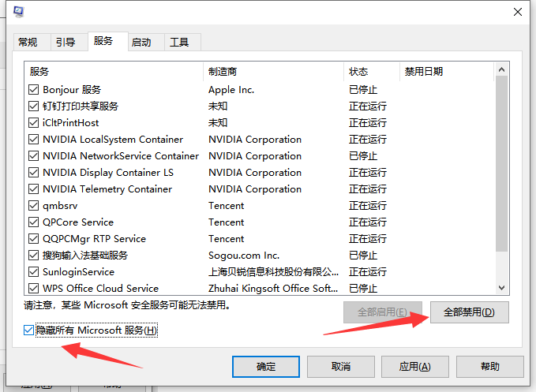Toggle 隐藏所有 Microsoft 服务 checkbox
536x392 pixels.
point(28,330)
